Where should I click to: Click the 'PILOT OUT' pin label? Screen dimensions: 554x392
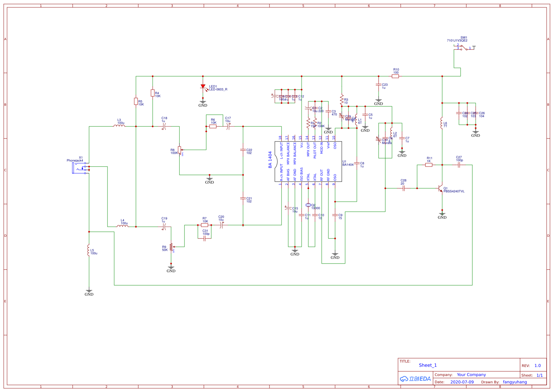click(x=315, y=151)
